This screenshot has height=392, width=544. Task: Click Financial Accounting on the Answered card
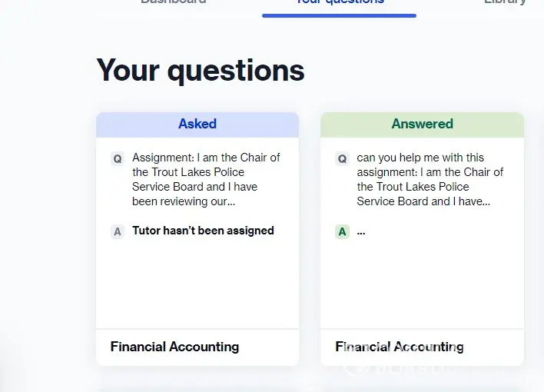[400, 347]
